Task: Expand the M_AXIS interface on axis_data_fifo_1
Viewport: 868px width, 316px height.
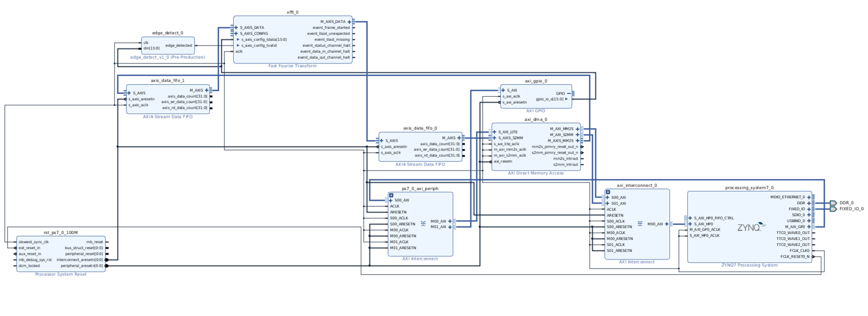Action: (x=206, y=91)
